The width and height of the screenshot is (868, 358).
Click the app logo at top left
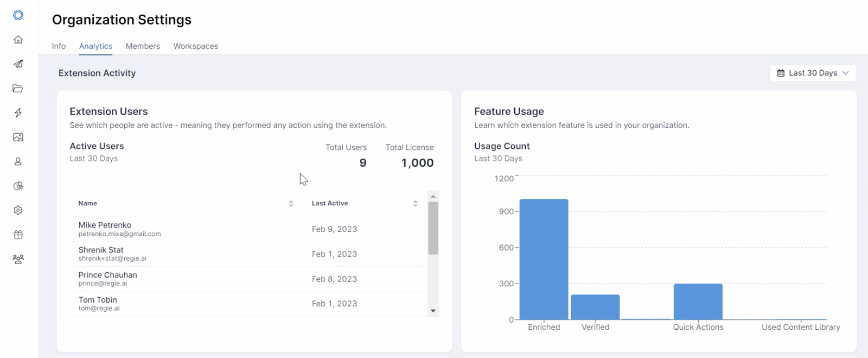[18, 15]
